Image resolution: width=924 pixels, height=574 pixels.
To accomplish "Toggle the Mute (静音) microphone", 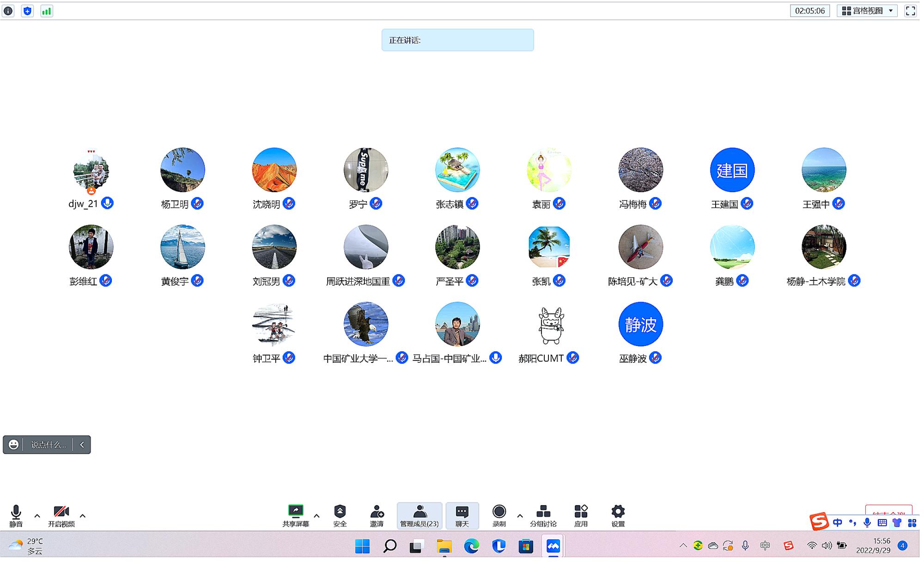I will click(x=16, y=515).
